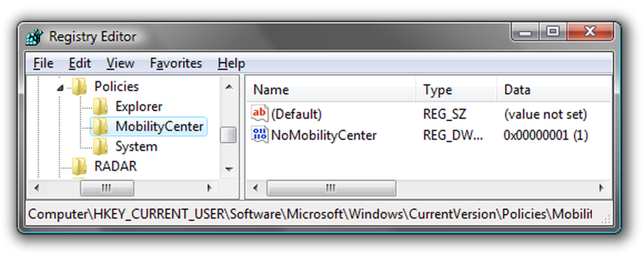Maximize the Registry Editor window

(x=553, y=32)
